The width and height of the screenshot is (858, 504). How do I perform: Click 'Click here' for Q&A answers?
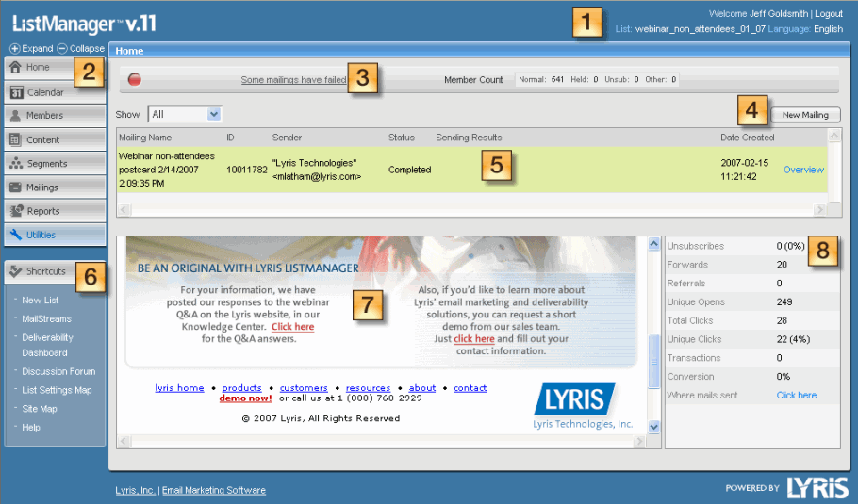pyautogui.click(x=292, y=326)
